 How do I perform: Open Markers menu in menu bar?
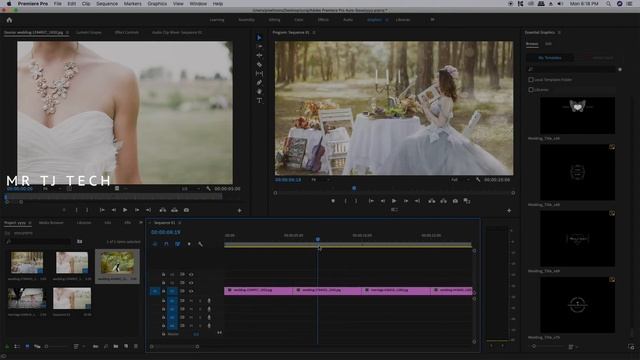(x=132, y=4)
